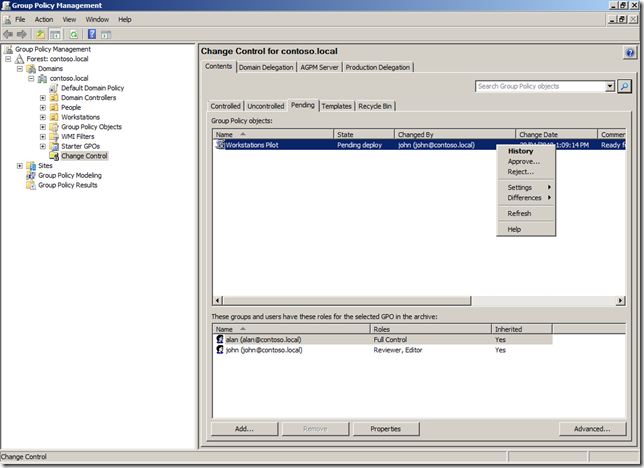The height and width of the screenshot is (468, 644).
Task: Click the Up one level folder icon
Action: [42, 34]
